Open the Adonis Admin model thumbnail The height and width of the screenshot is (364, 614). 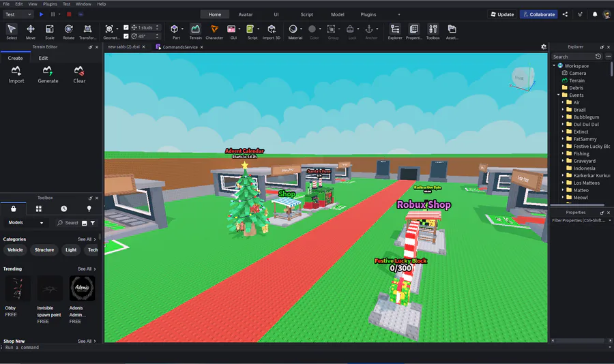(82, 288)
